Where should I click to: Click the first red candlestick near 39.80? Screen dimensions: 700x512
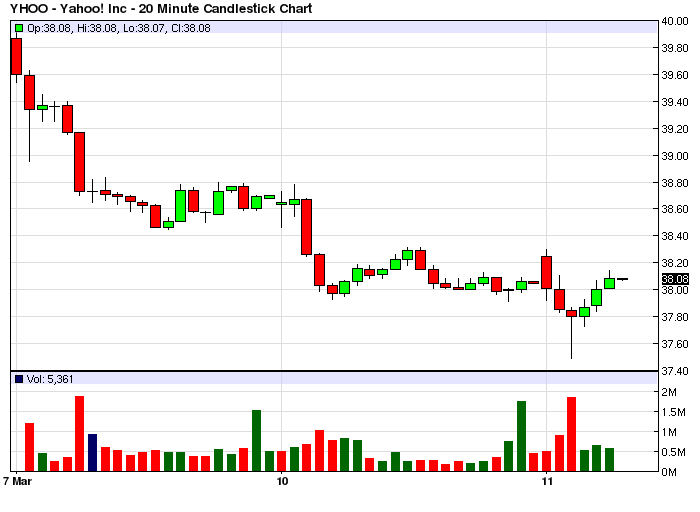(17, 57)
